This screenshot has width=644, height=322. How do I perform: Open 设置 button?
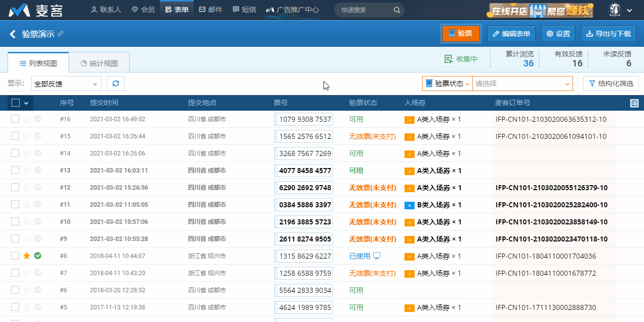pos(558,34)
